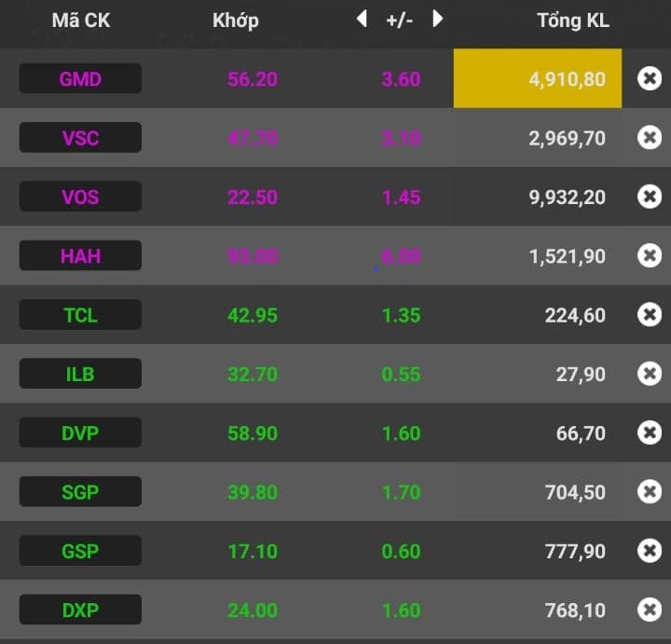Remove GMD row with its X icon
The height and width of the screenshot is (644, 671).
(x=650, y=79)
